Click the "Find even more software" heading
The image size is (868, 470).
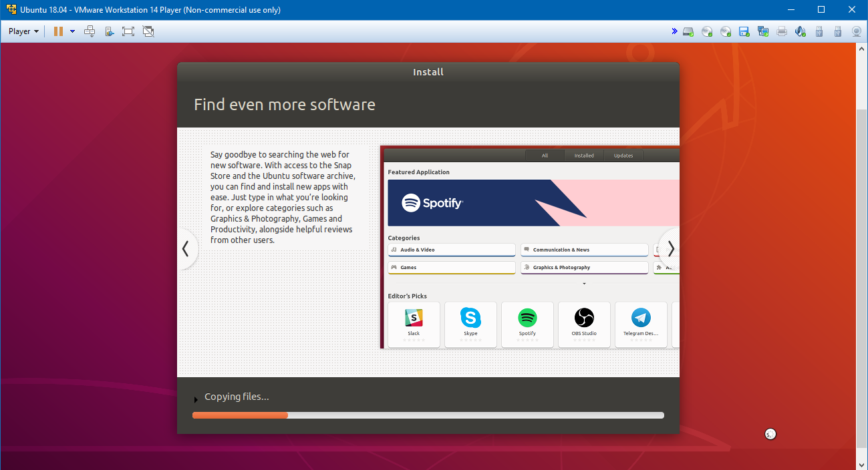pyautogui.click(x=285, y=105)
